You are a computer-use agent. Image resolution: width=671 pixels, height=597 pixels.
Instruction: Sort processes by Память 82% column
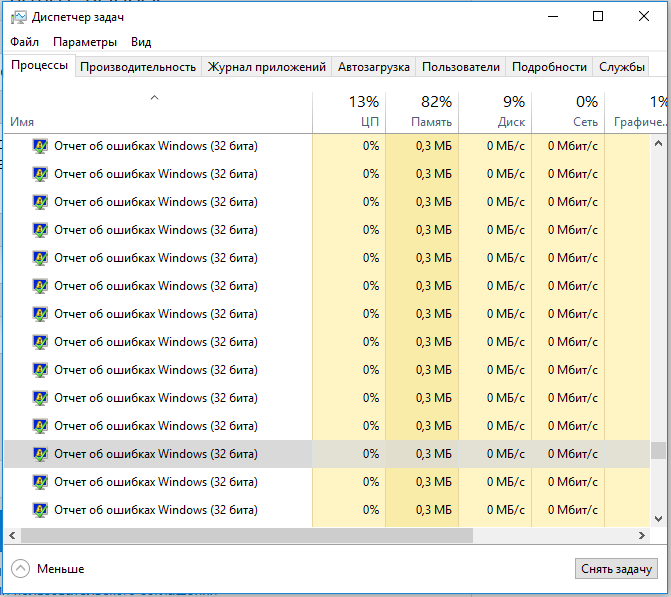422,113
